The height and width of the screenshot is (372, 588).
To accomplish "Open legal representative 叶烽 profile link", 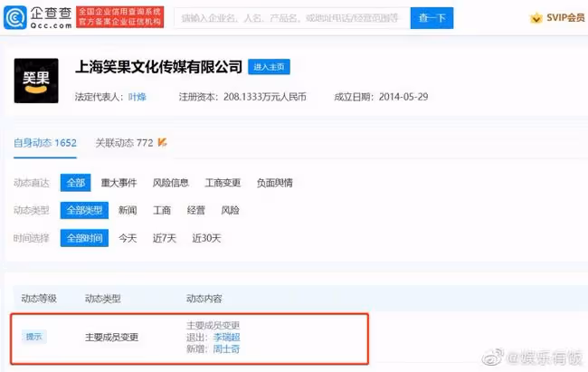I will tap(138, 97).
